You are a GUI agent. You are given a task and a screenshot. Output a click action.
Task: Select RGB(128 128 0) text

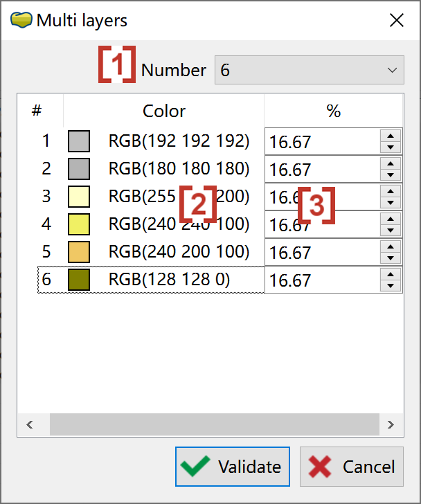click(170, 279)
